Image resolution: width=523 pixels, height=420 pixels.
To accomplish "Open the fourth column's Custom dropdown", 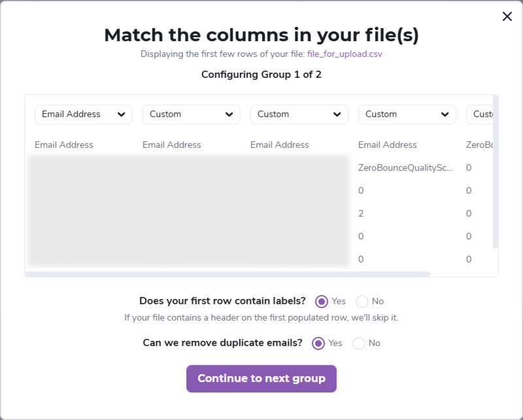I will (x=407, y=114).
